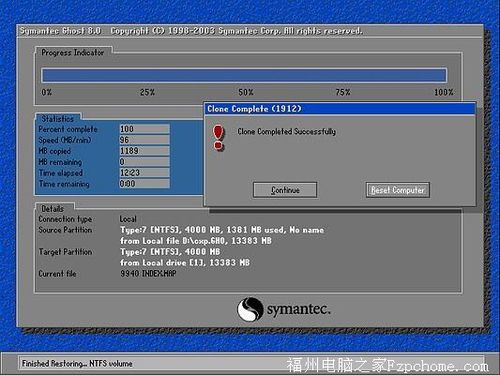Select the MB remaining value field
This screenshot has width=500, height=375.
click(144, 162)
